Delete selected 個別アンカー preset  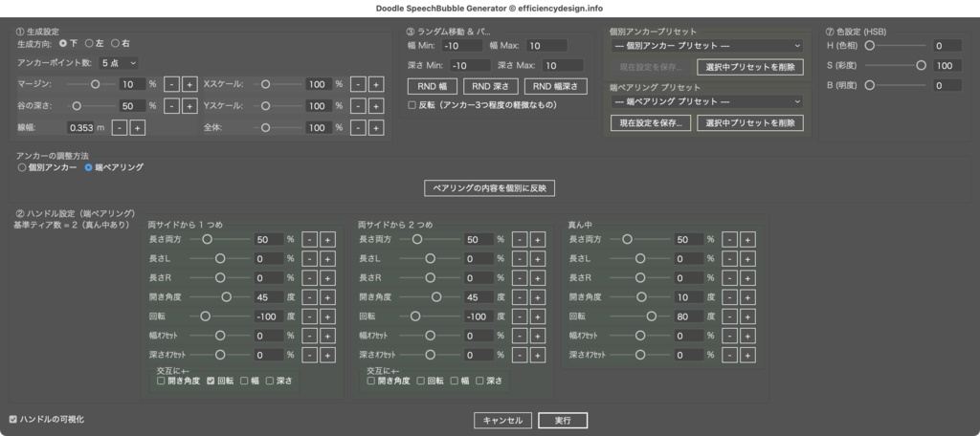pos(750,67)
